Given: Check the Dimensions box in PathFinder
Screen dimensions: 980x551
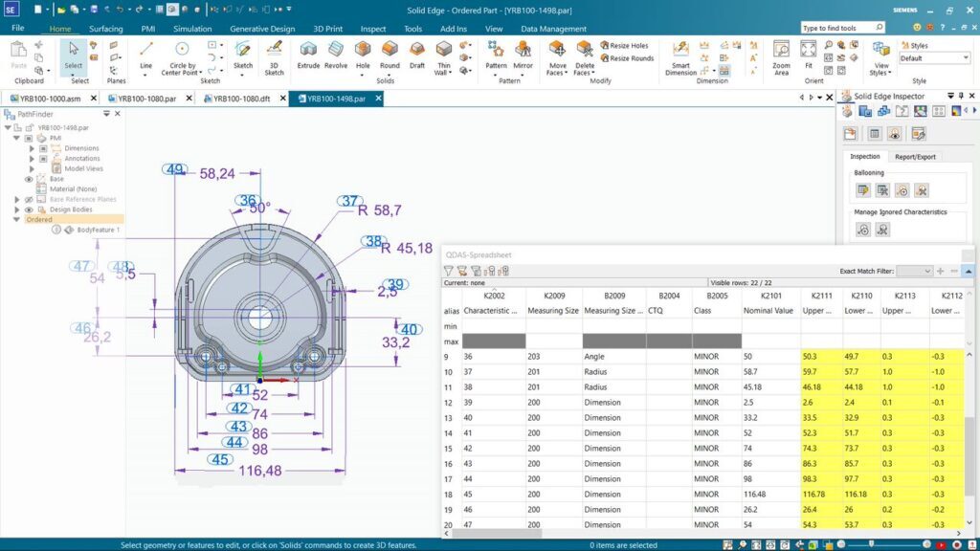Looking at the screenshot, I should (43, 148).
